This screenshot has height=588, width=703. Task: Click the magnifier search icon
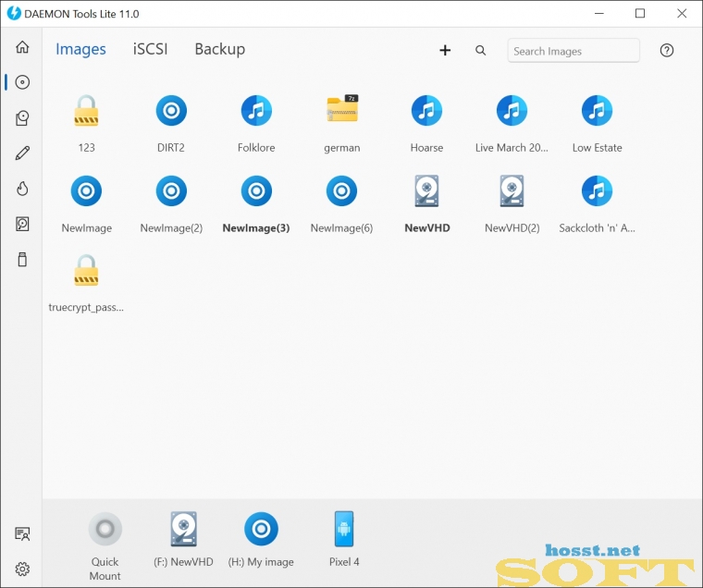point(480,50)
